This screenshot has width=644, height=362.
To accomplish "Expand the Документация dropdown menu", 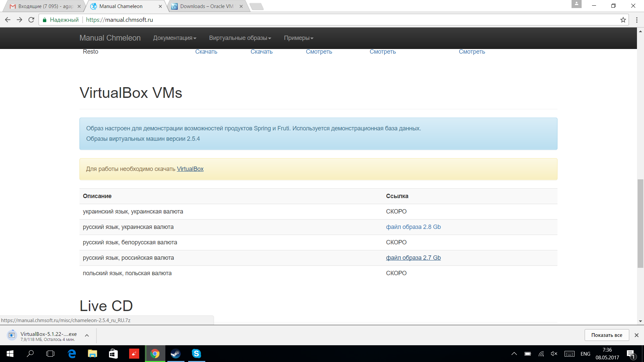I will [x=174, y=38].
